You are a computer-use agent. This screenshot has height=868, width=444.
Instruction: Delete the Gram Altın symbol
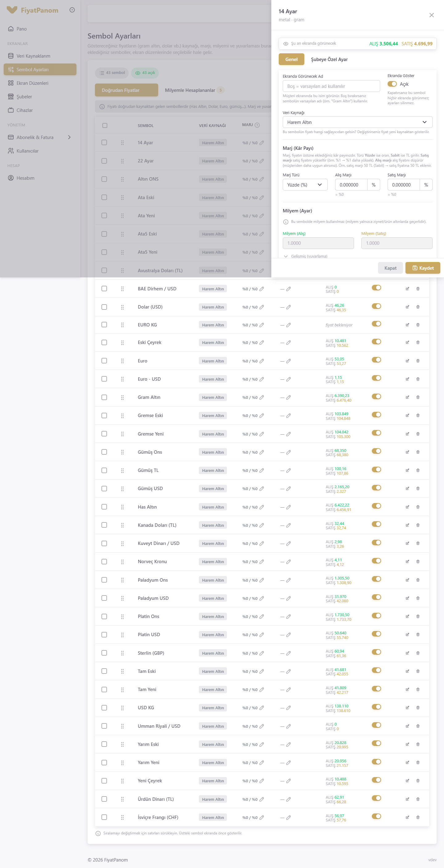click(x=418, y=397)
